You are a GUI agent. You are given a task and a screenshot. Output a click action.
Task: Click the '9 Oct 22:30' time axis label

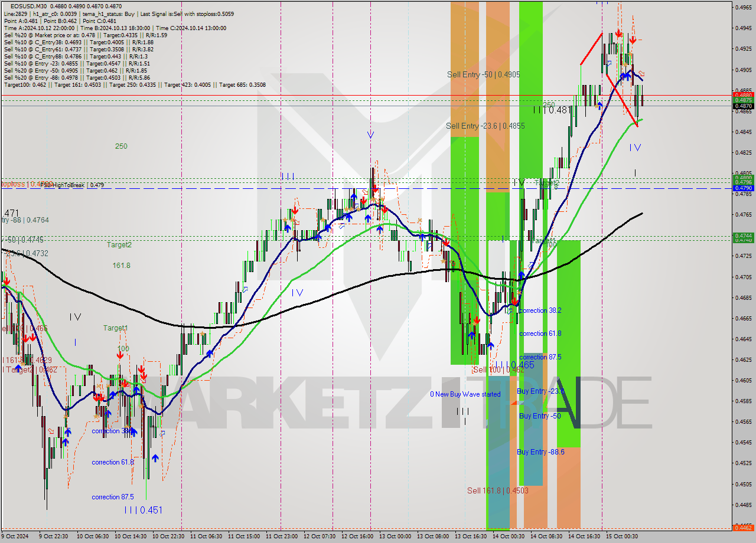[x=53, y=537]
